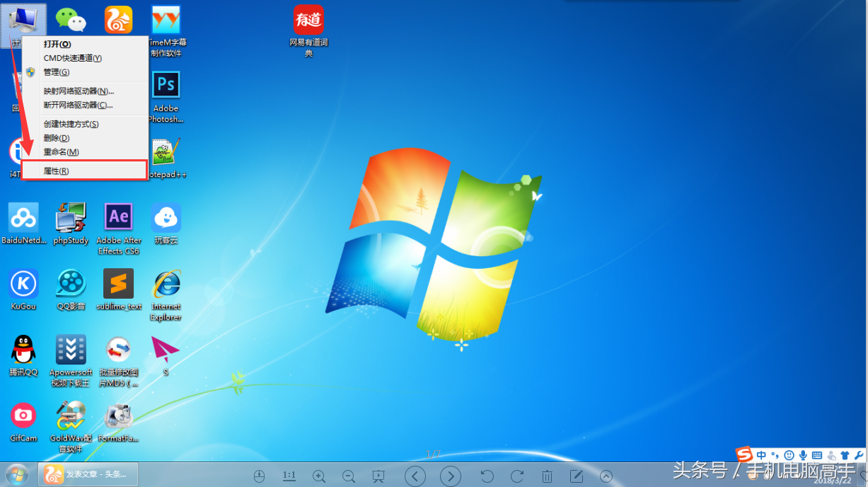
Task: Click the 发表文章 taskbar window button
Action: [88, 474]
